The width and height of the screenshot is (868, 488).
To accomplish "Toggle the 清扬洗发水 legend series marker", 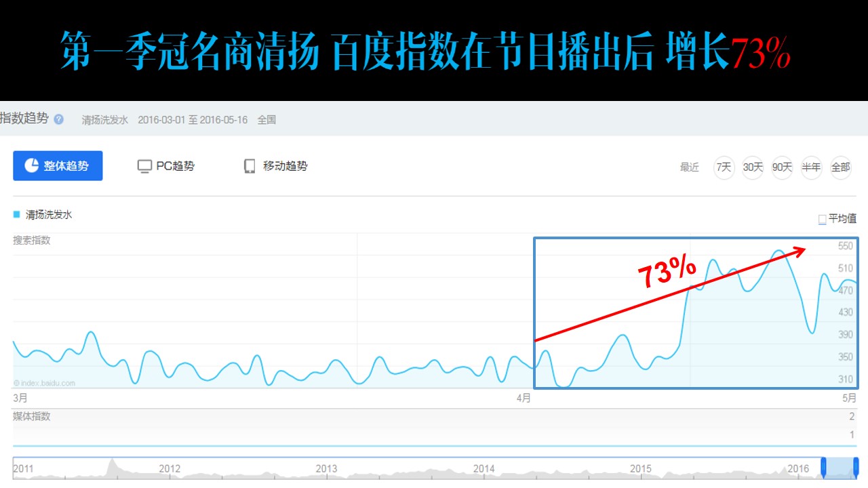I will tap(17, 214).
